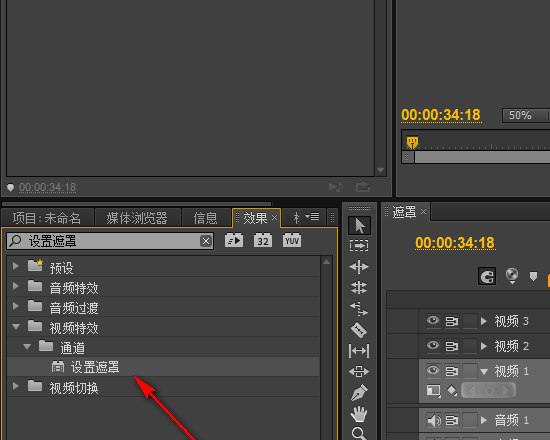Image resolution: width=550 pixels, height=440 pixels.
Task: Select the Slip tool
Action: coord(359,351)
